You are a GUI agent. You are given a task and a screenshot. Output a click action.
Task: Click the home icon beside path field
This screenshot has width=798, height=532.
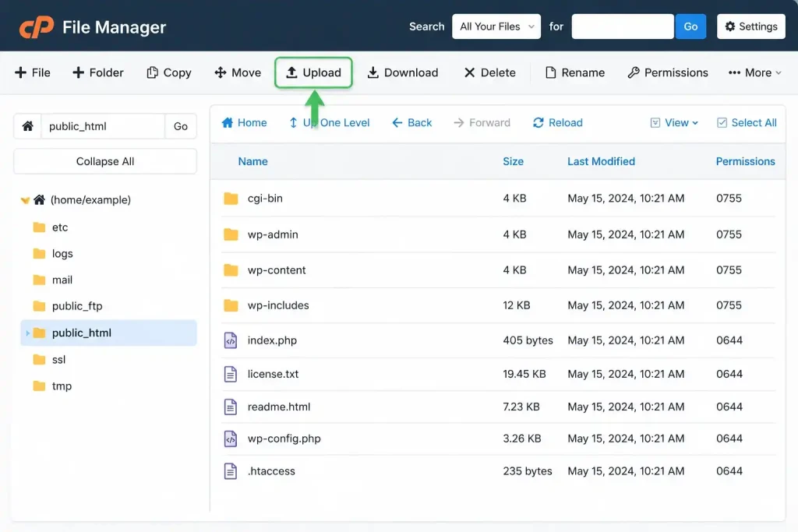[x=27, y=125]
